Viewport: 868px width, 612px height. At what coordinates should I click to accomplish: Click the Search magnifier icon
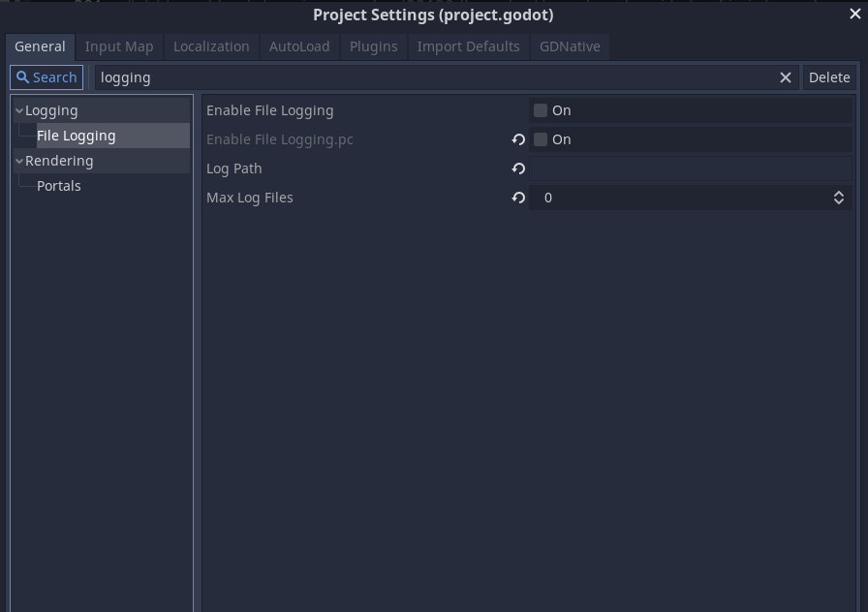22,76
